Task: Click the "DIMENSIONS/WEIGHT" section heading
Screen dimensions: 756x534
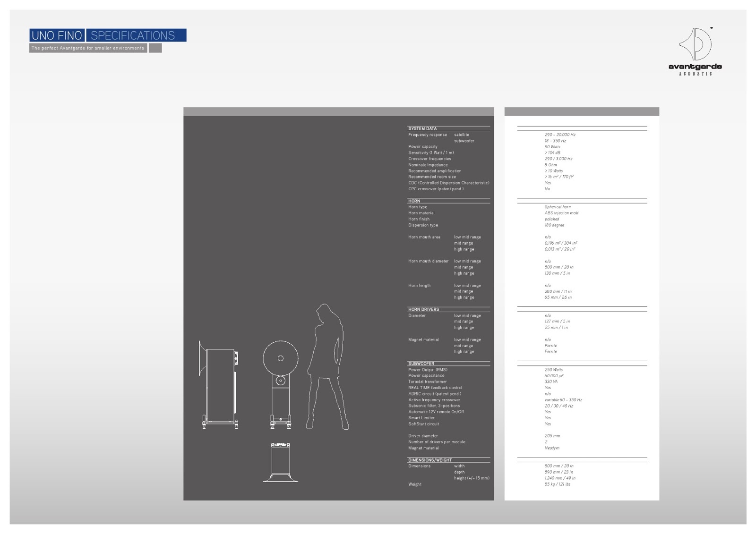Action: point(430,460)
